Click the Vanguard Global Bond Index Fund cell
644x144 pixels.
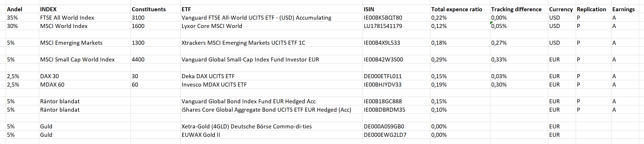pos(272,101)
